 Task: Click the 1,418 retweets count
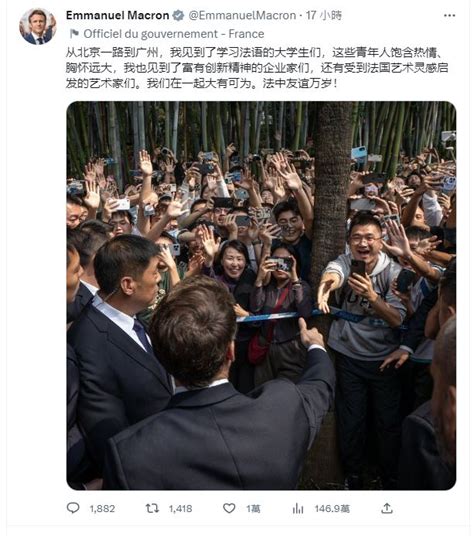click(x=180, y=509)
